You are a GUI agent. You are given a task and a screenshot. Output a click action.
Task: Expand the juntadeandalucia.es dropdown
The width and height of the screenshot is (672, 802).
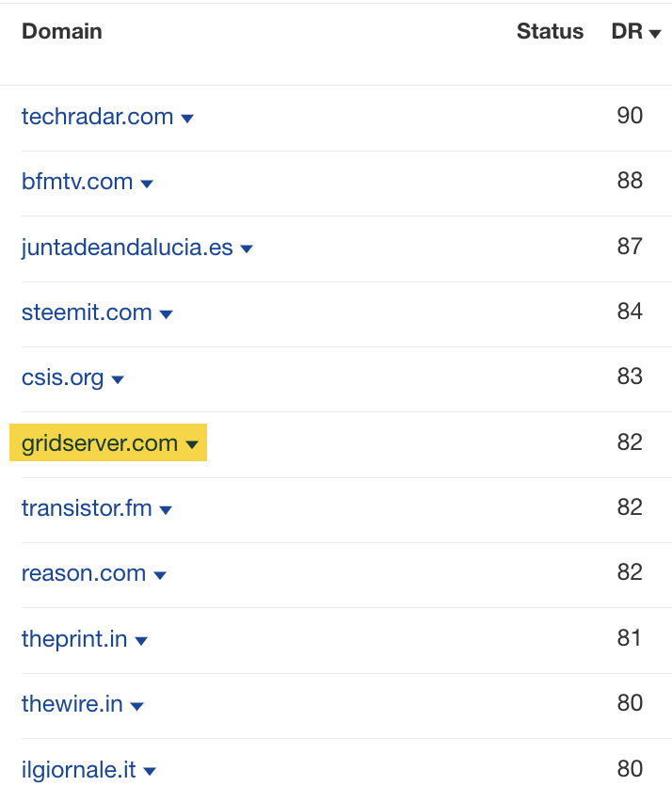(246, 249)
